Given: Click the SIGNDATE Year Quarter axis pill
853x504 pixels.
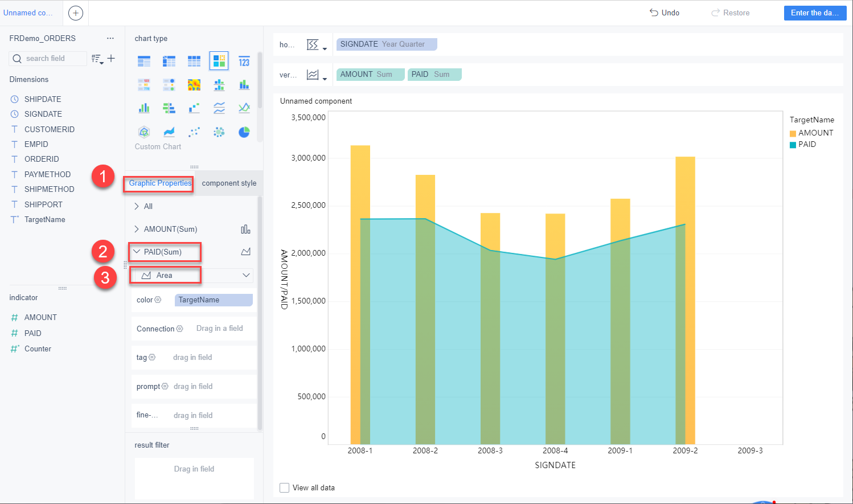Looking at the screenshot, I should [x=387, y=44].
